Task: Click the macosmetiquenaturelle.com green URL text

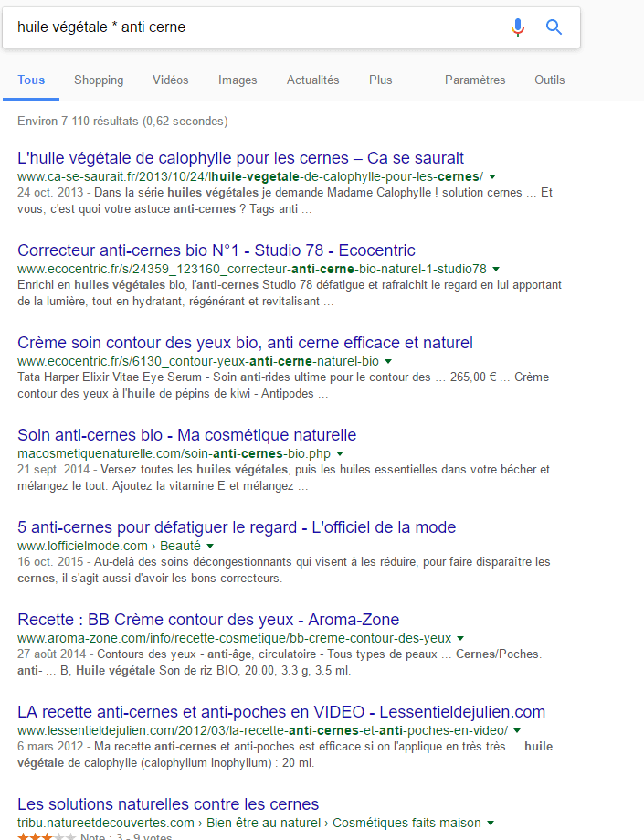Action: coord(174,453)
